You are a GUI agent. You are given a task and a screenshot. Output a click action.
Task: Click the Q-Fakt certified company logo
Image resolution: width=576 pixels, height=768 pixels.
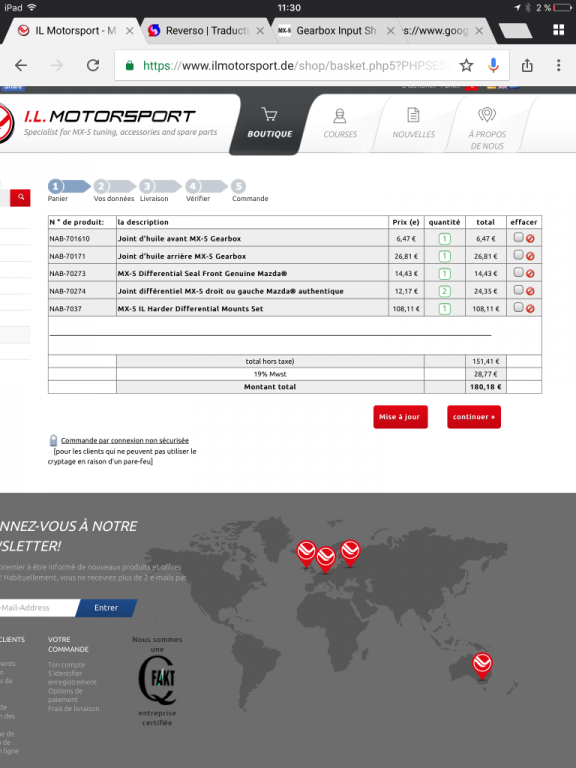157,679
